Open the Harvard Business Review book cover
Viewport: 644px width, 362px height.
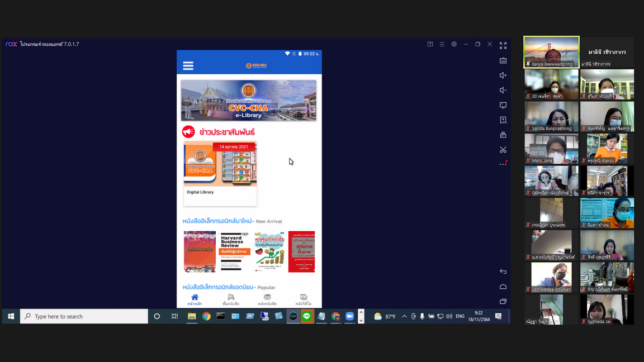coord(235,251)
